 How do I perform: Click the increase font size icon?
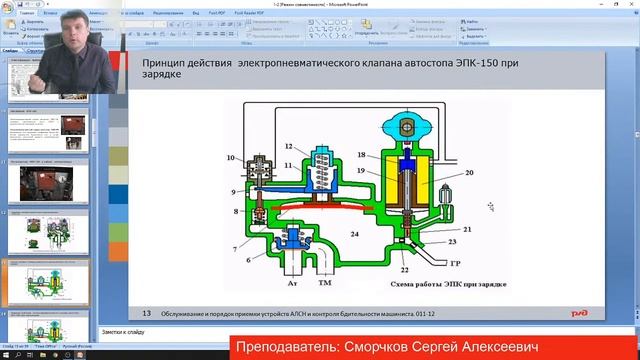[171, 24]
